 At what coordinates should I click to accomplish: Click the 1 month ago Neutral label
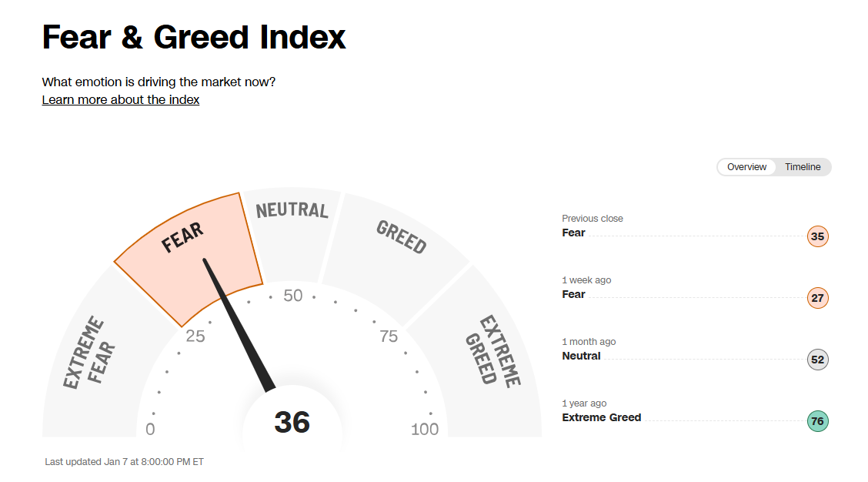coord(581,356)
